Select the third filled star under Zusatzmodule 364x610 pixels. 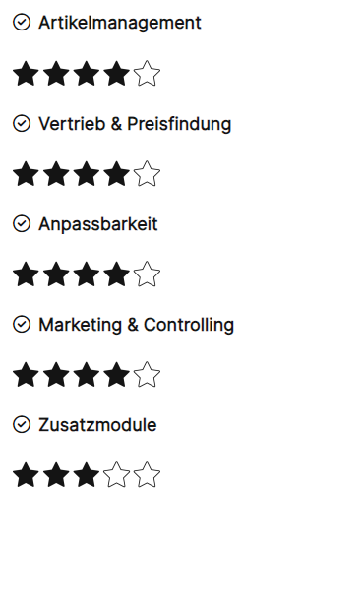[x=87, y=474]
